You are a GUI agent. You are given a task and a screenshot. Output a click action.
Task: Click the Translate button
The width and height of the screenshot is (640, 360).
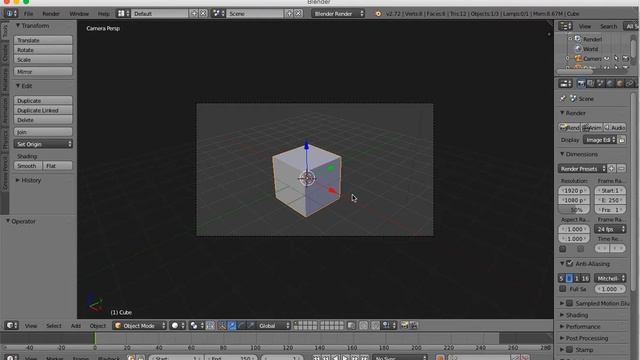point(43,40)
